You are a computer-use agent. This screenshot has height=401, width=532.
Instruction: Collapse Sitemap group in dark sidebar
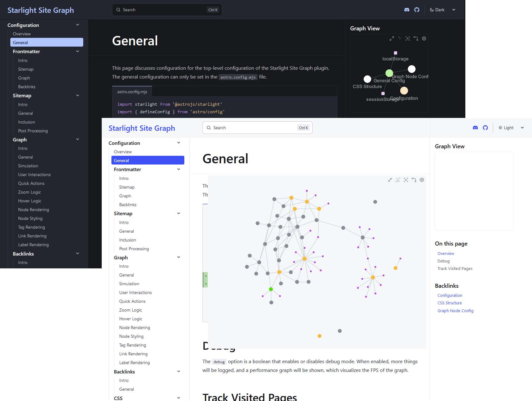pos(78,95)
